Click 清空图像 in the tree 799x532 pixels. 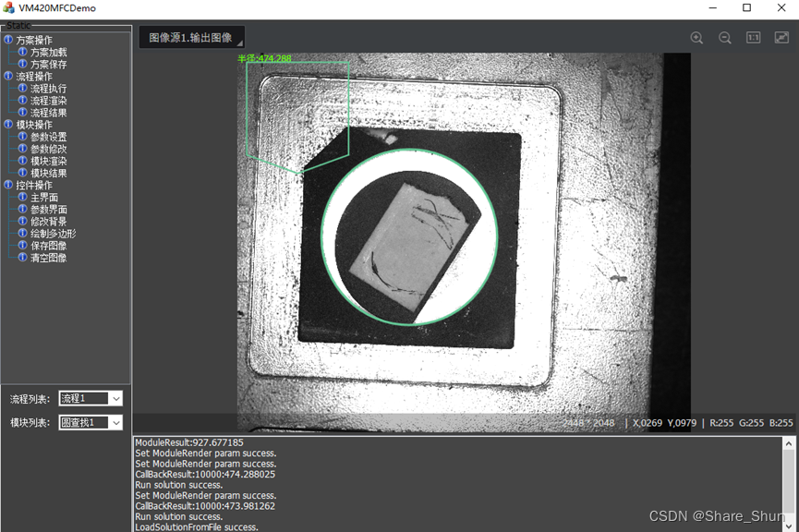coord(48,258)
